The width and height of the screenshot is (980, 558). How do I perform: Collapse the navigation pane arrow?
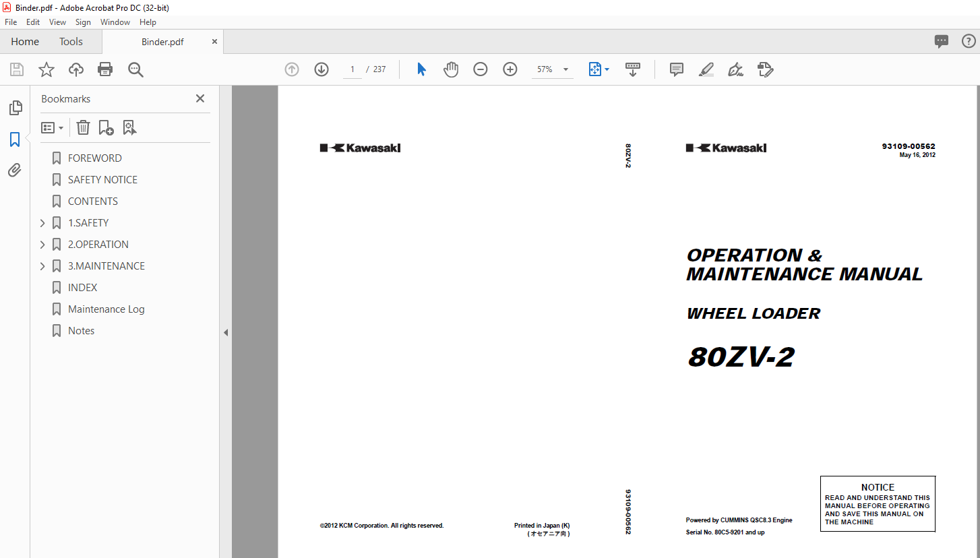226,332
